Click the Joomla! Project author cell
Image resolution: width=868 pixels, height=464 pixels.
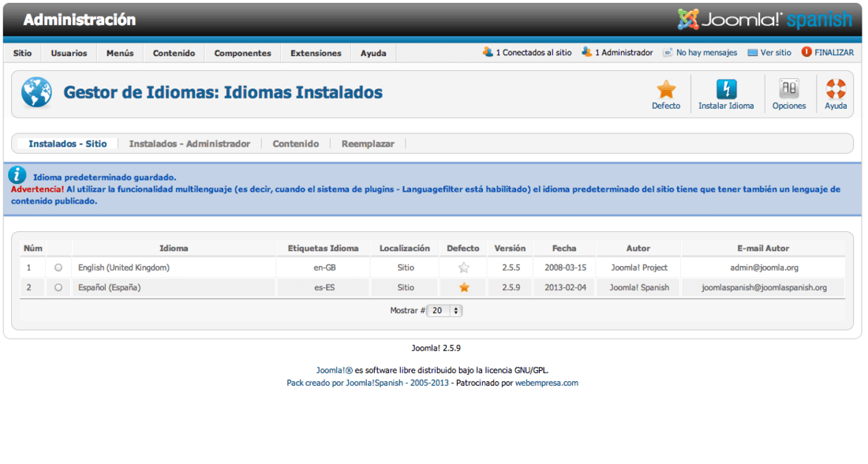click(x=639, y=268)
